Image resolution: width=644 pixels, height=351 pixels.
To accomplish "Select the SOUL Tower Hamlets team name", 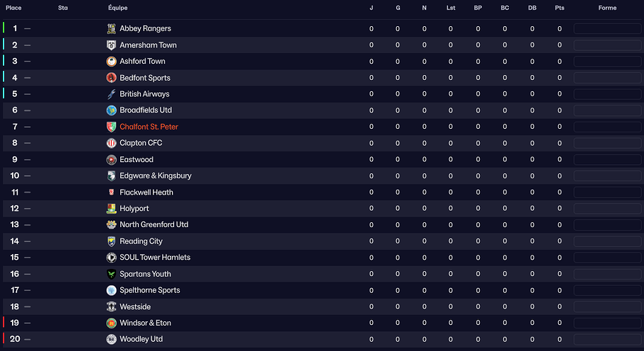I will pyautogui.click(x=155, y=258).
